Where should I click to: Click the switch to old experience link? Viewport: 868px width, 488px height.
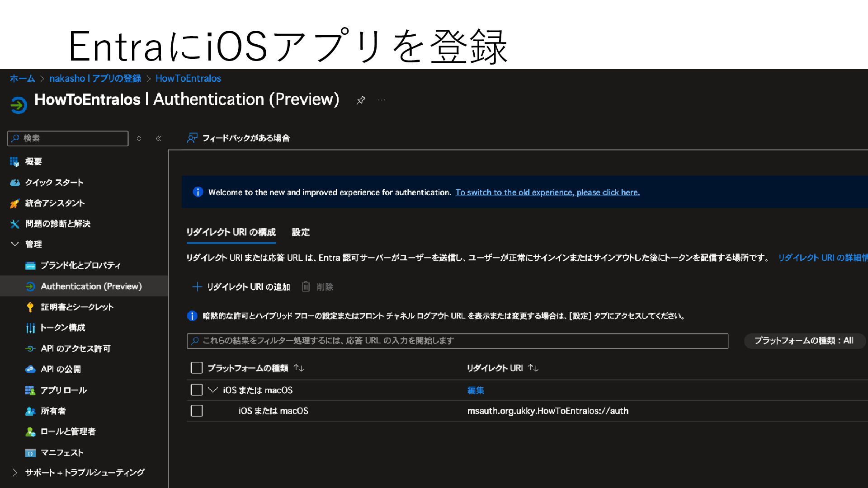(547, 192)
